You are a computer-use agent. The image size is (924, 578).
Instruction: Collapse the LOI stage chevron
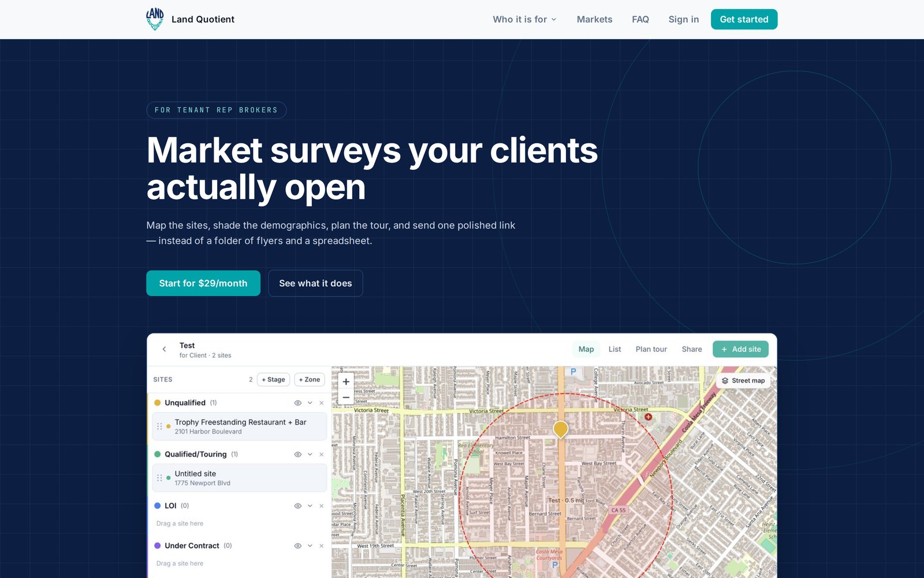coord(310,506)
